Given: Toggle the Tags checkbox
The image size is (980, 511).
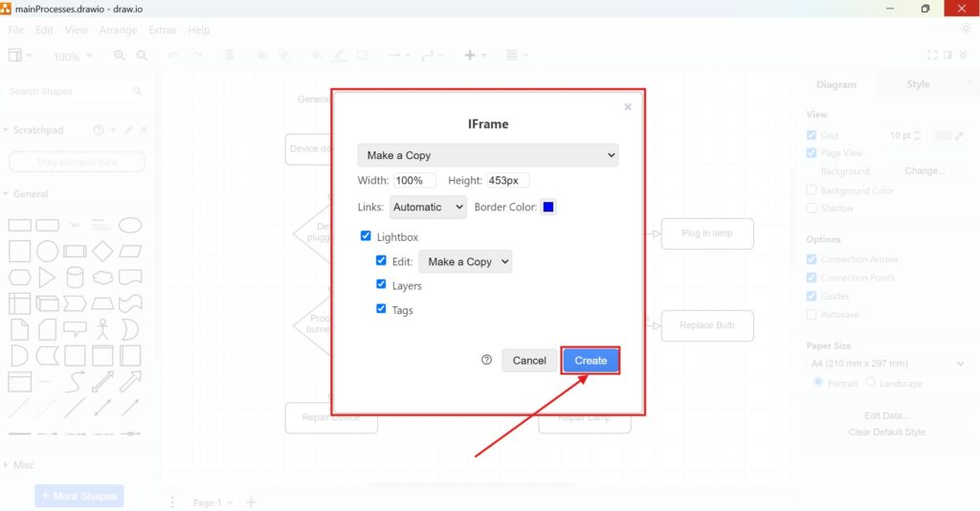Looking at the screenshot, I should click(x=381, y=308).
